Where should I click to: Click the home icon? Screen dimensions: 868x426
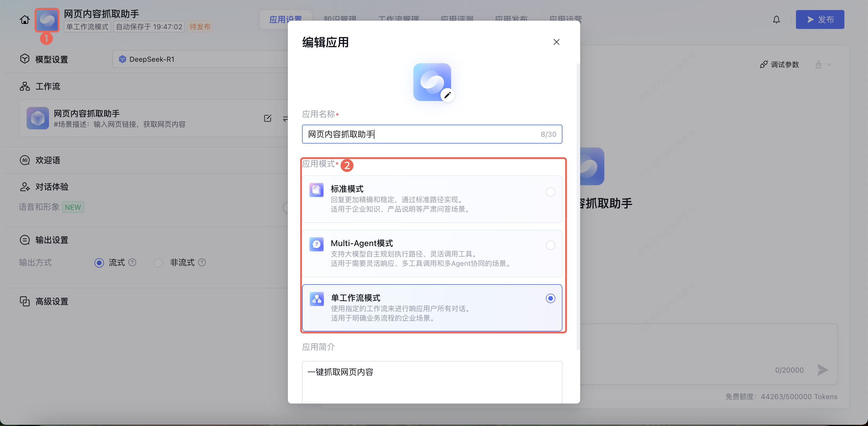coord(24,19)
